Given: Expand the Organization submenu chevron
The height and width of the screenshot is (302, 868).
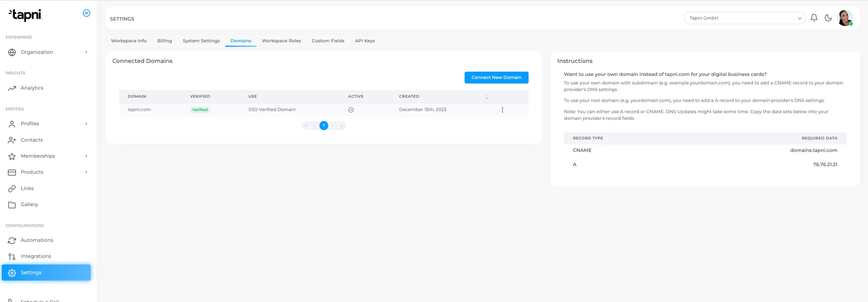Looking at the screenshot, I should tap(86, 52).
